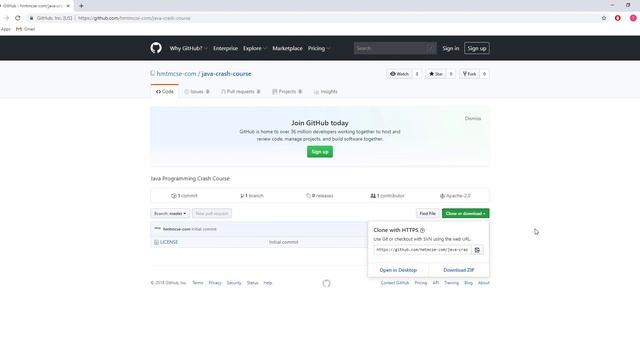Open the Terms footer link

pos(198,283)
